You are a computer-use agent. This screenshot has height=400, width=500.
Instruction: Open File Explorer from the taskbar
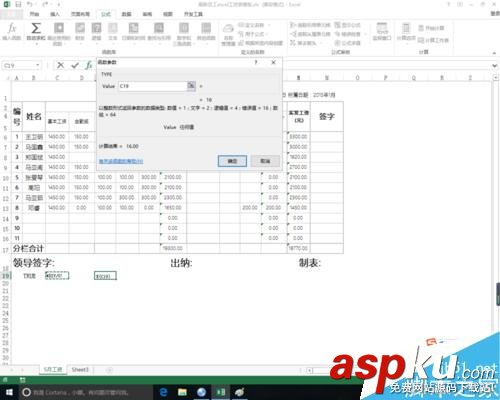(182, 392)
